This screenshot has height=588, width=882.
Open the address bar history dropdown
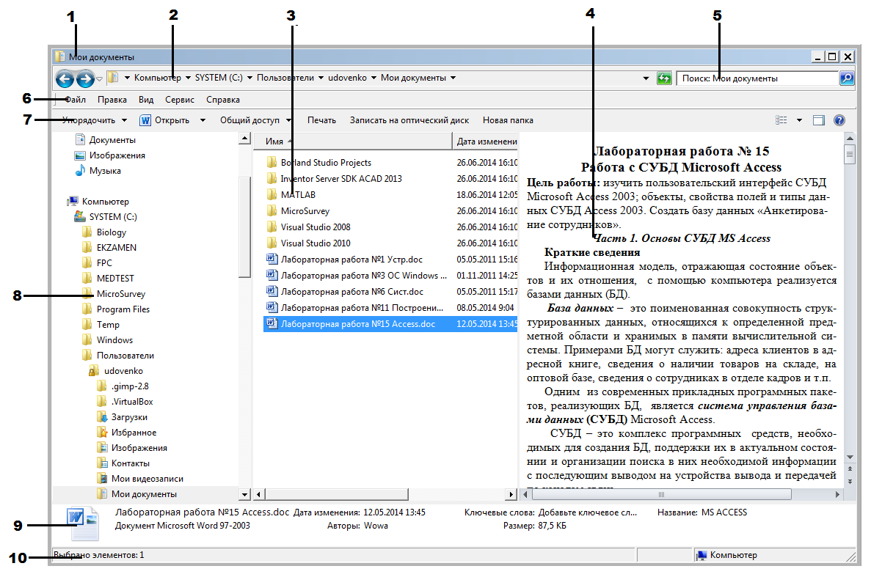coord(646,78)
